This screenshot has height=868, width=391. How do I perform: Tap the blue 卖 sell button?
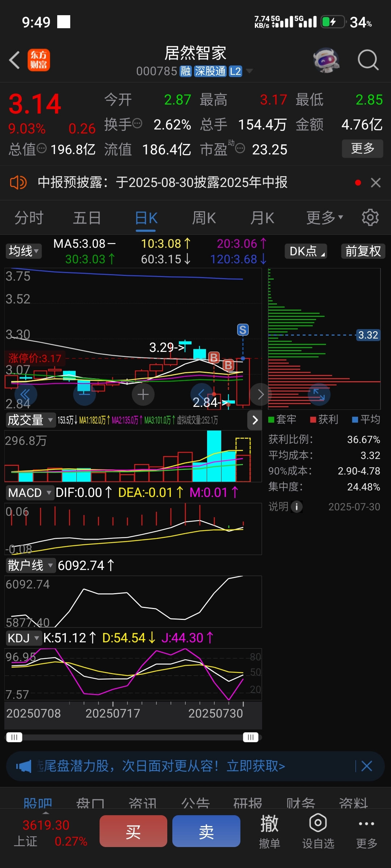coord(206,831)
